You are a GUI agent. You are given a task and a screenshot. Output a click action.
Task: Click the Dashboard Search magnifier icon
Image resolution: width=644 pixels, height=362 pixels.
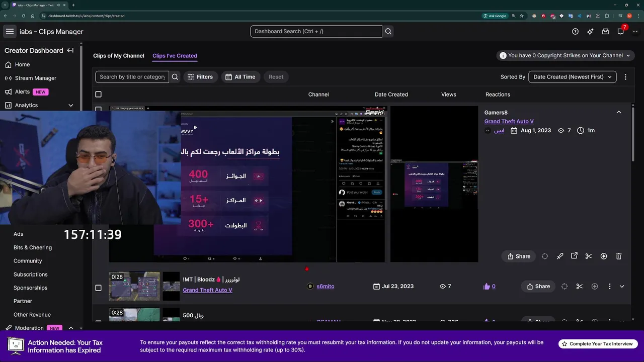[x=388, y=31]
